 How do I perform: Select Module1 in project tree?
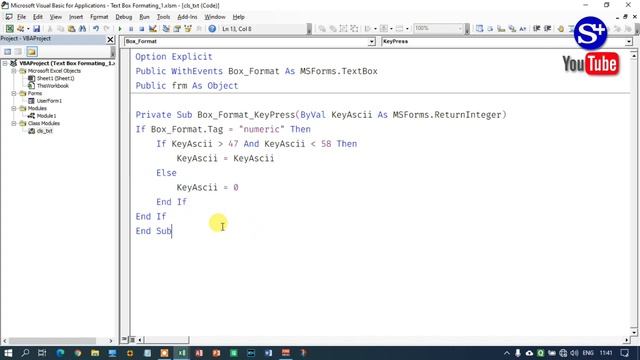(46, 116)
